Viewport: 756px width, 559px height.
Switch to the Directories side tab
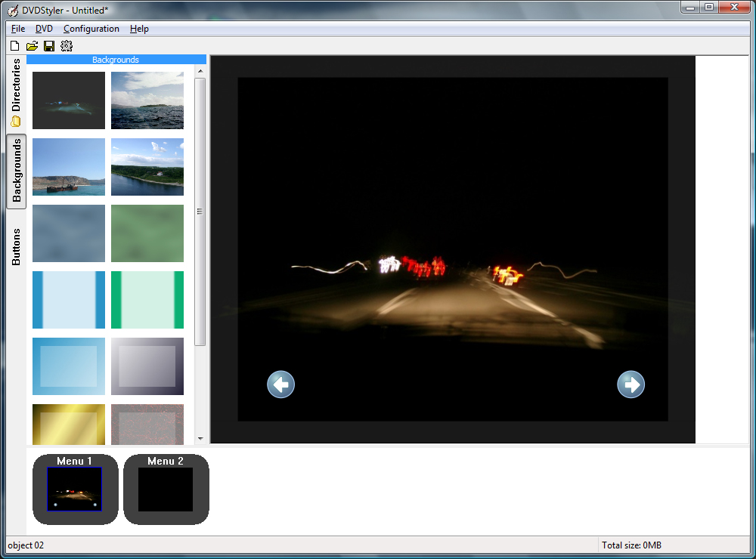point(16,92)
